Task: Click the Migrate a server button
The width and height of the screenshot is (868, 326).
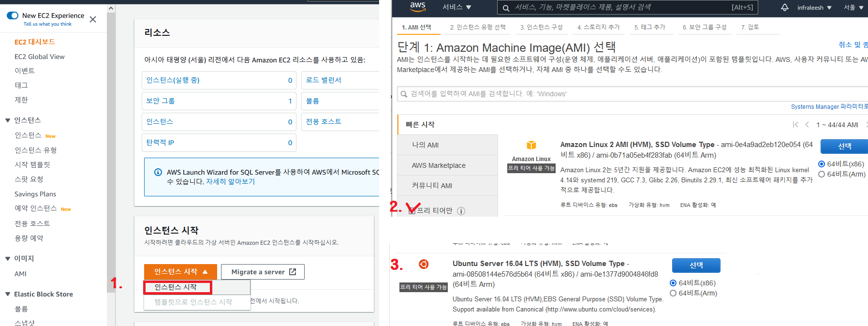Action: 263,272
